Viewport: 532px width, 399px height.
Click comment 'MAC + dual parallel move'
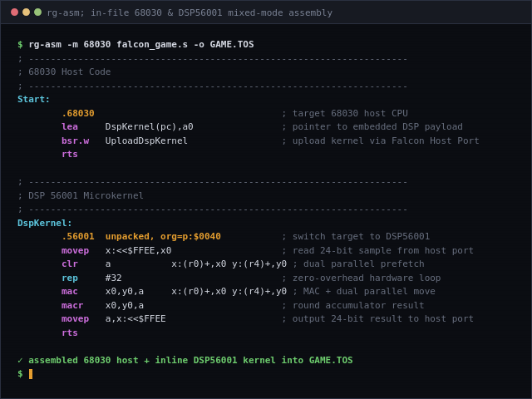point(369,292)
